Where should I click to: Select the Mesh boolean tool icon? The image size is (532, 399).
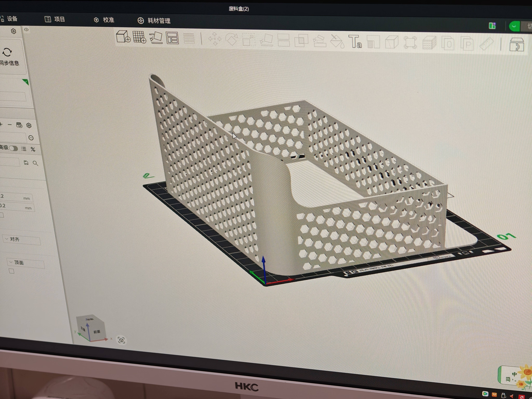point(301,41)
